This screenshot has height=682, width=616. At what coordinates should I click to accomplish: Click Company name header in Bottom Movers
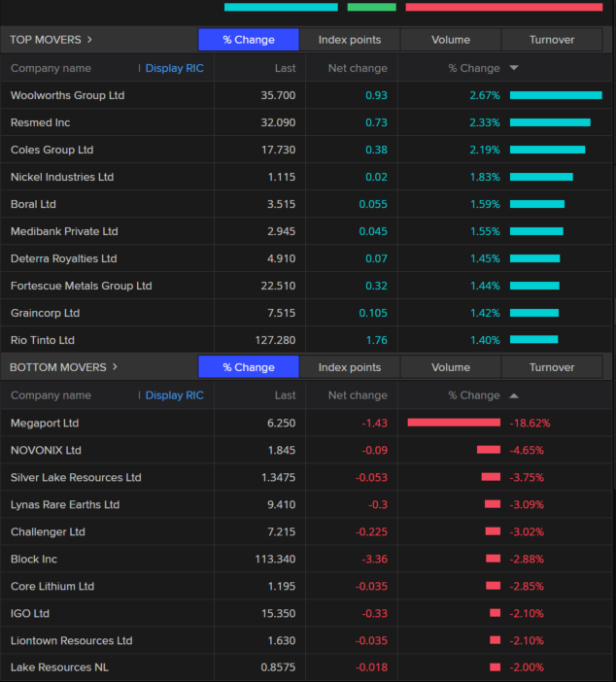(51, 395)
